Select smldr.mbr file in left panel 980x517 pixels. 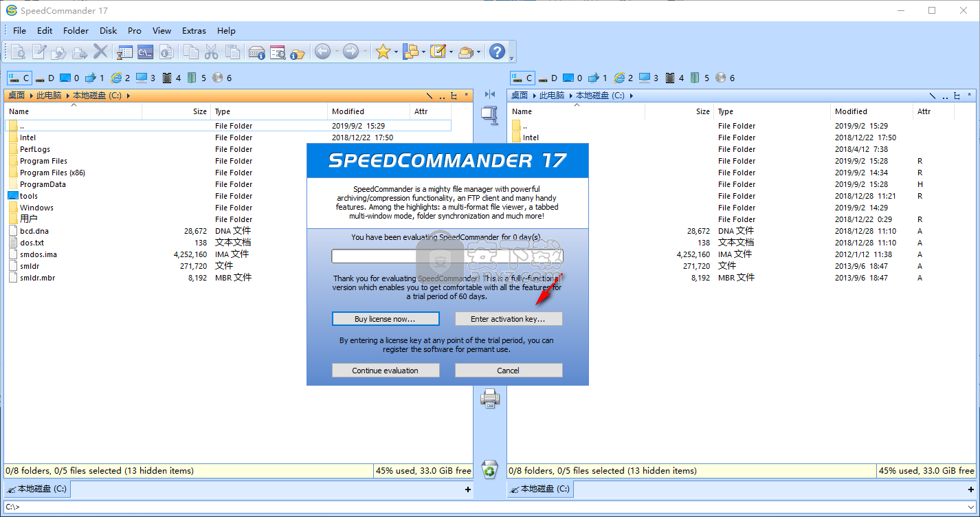coord(37,278)
